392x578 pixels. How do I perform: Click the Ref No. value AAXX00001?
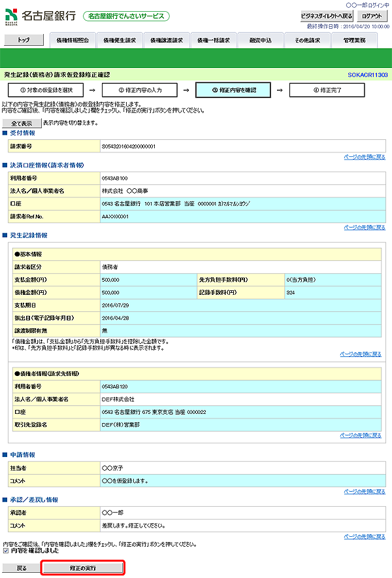pos(115,217)
